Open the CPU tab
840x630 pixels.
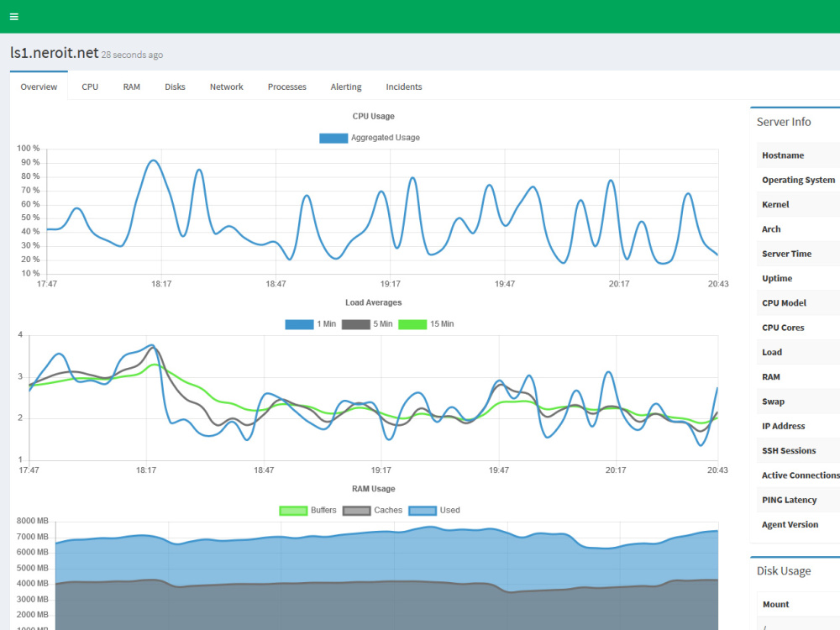[x=90, y=87]
